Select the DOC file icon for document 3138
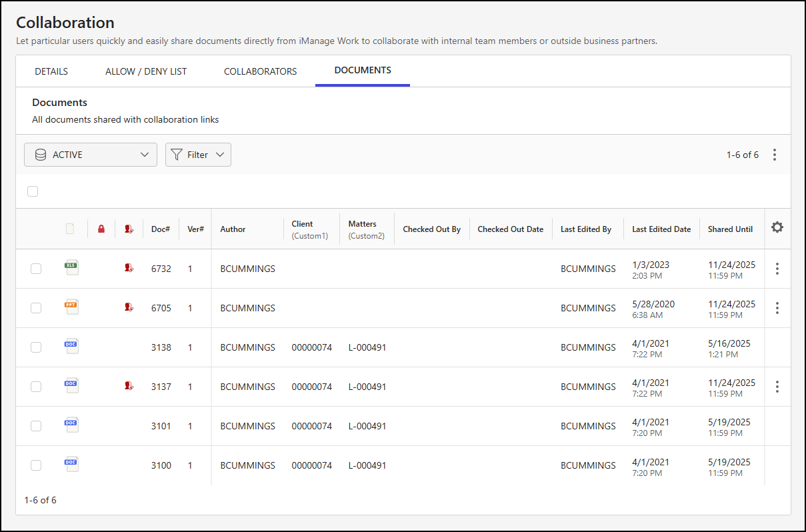Image resolution: width=806 pixels, height=532 pixels. [x=71, y=346]
